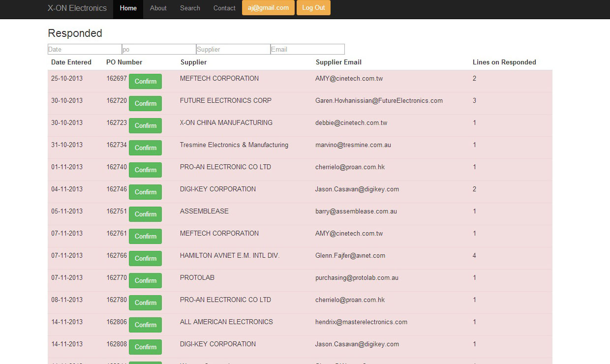Select email marvino@tresmine.com.au
This screenshot has width=610, height=364.
coord(353,145)
